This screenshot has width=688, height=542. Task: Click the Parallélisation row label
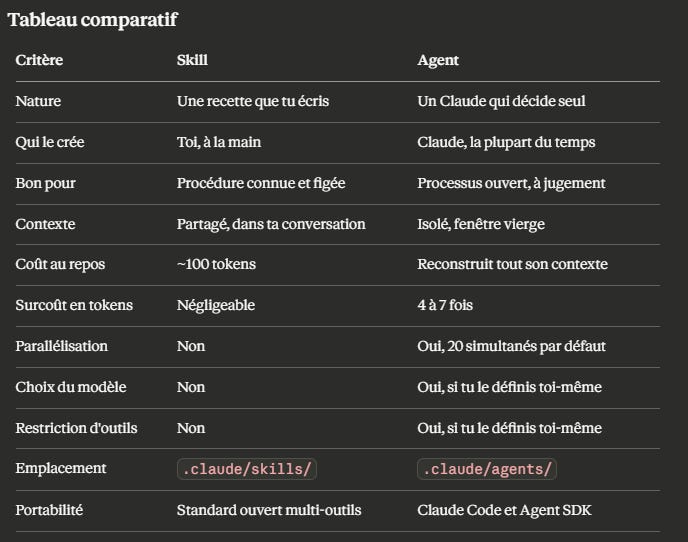[x=62, y=346]
